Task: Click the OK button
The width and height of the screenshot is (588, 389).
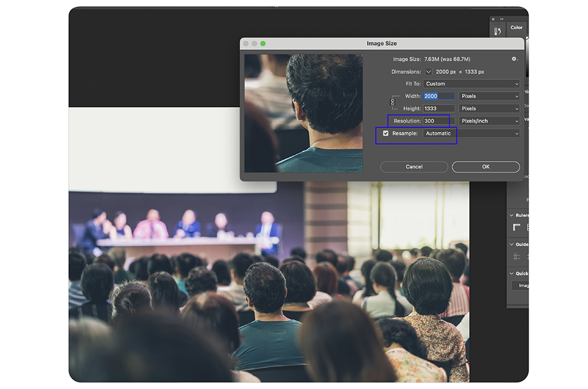Action: [486, 167]
